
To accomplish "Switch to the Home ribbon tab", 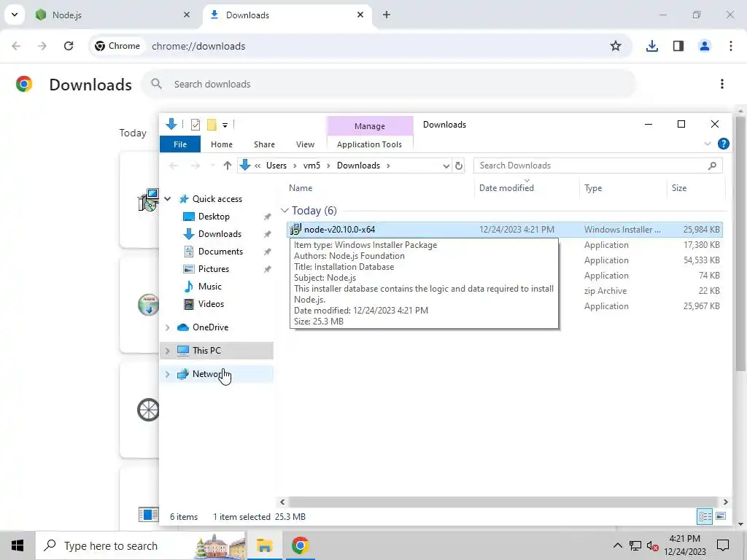I will click(x=222, y=144).
